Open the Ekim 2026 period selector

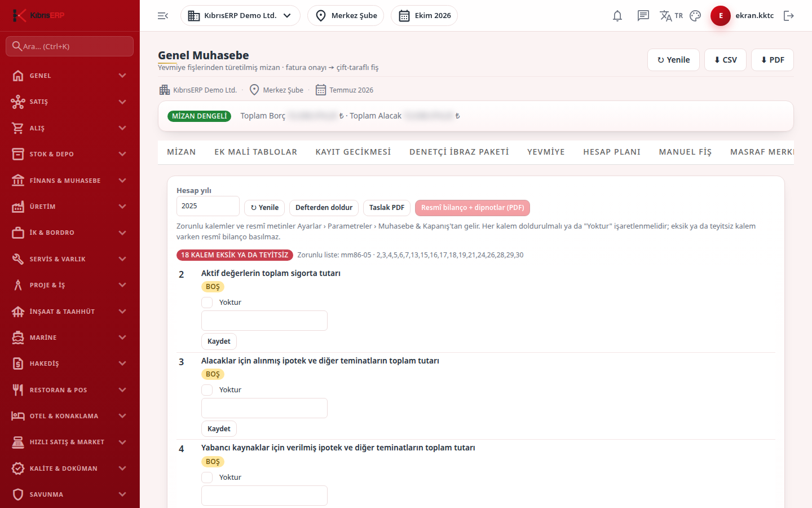click(x=424, y=16)
